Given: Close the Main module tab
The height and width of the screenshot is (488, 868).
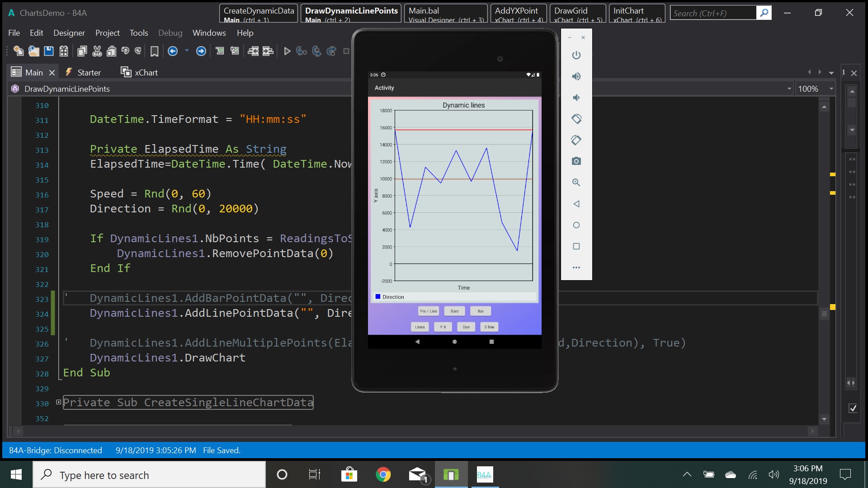Looking at the screenshot, I should coord(52,73).
